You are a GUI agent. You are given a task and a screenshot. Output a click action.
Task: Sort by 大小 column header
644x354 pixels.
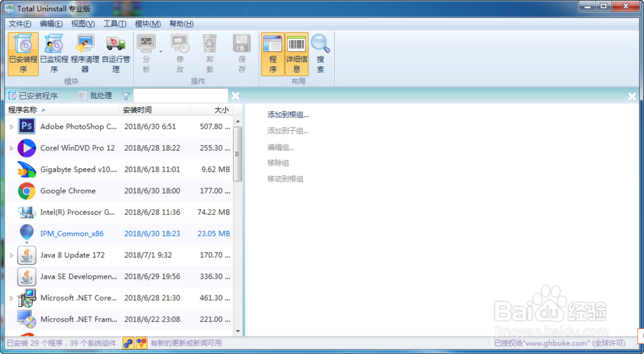[x=211, y=110]
